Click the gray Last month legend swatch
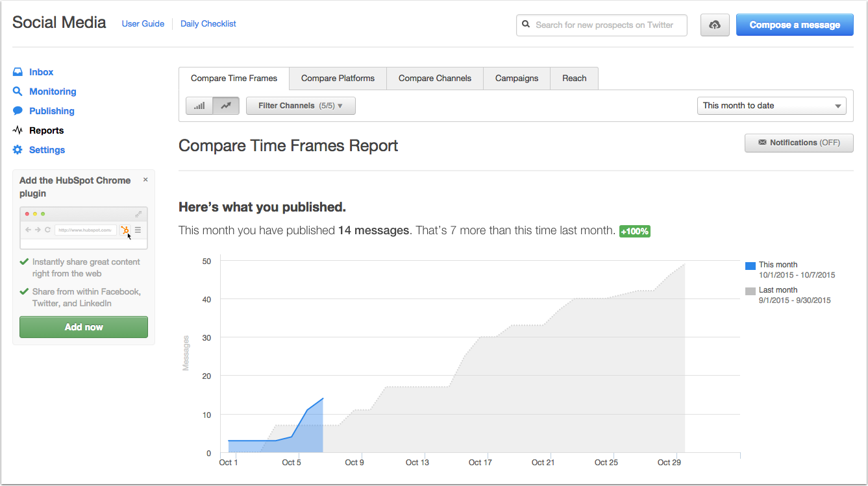 (x=750, y=291)
